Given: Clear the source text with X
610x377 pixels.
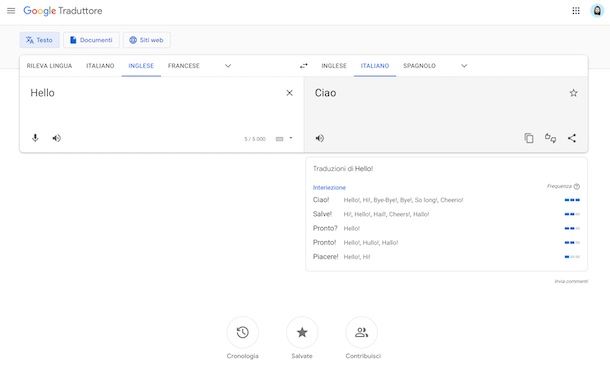Looking at the screenshot, I should point(289,93).
